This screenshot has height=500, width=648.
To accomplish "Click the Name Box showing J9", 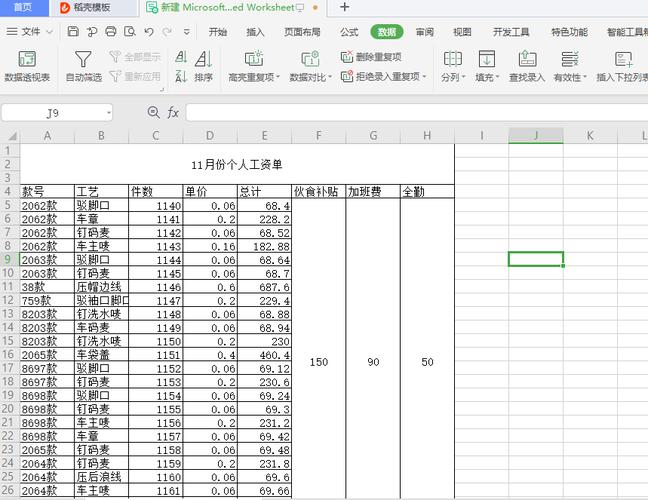I will (x=57, y=112).
